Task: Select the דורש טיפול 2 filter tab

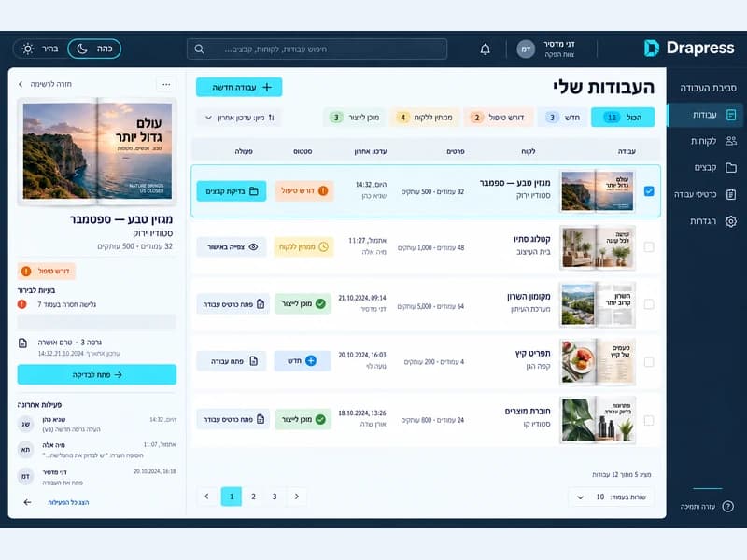Action: click(498, 118)
